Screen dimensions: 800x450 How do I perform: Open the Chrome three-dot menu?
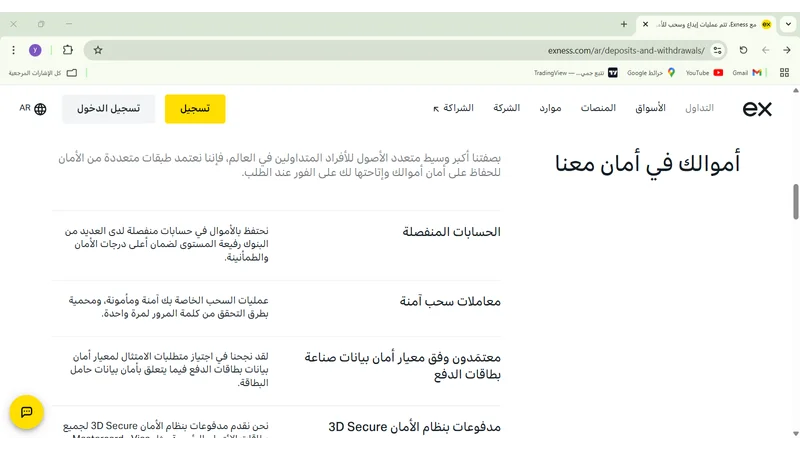[12, 49]
